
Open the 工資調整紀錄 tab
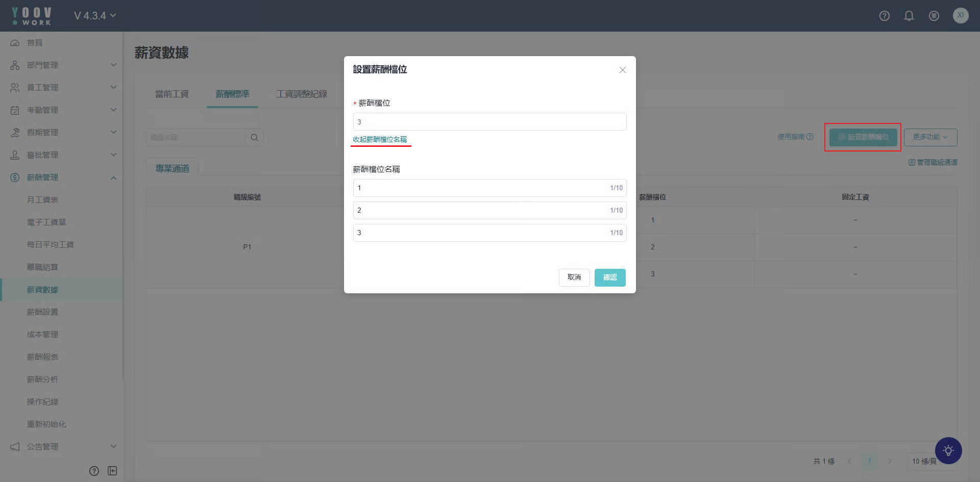point(302,94)
